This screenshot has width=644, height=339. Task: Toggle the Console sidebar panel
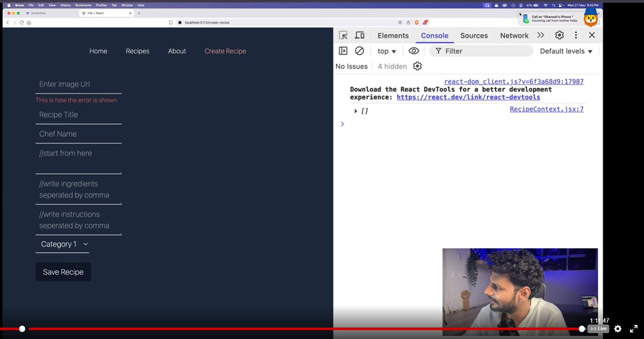(x=343, y=51)
